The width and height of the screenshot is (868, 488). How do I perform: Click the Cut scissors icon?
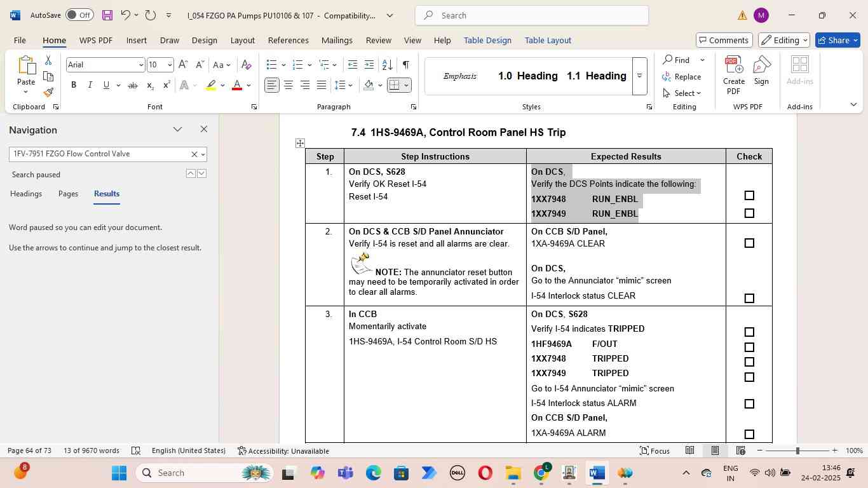[48, 60]
